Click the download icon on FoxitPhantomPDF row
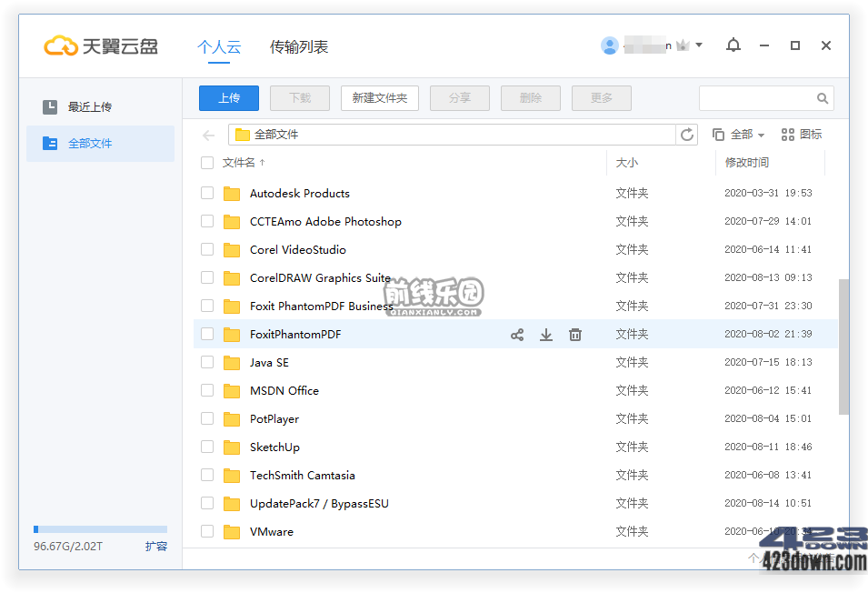Image resolution: width=868 pixels, height=593 pixels. [x=546, y=335]
